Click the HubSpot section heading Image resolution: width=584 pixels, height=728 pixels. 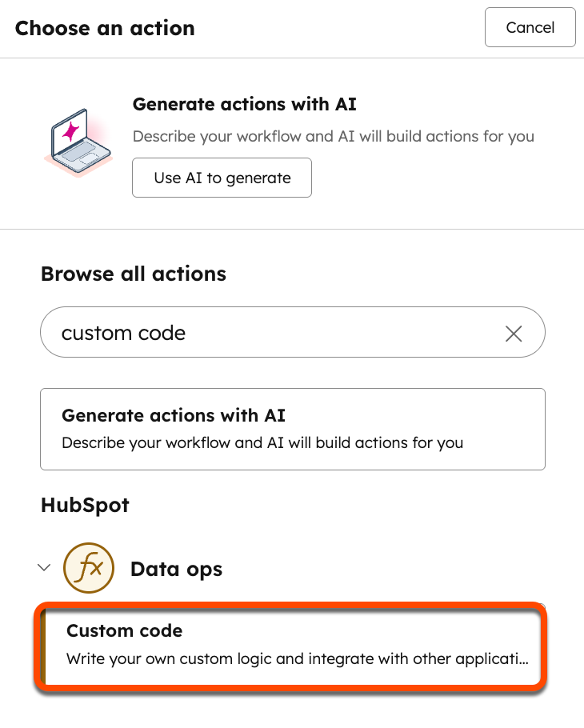click(x=85, y=505)
